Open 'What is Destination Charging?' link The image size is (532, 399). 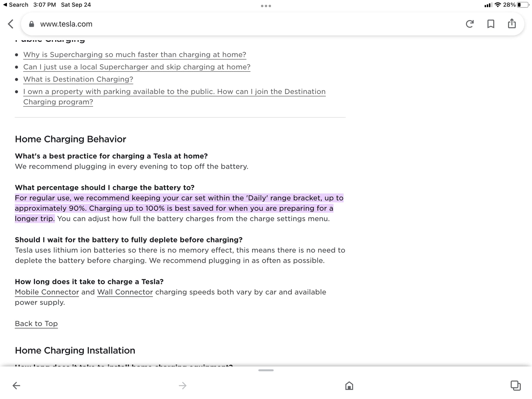(78, 79)
